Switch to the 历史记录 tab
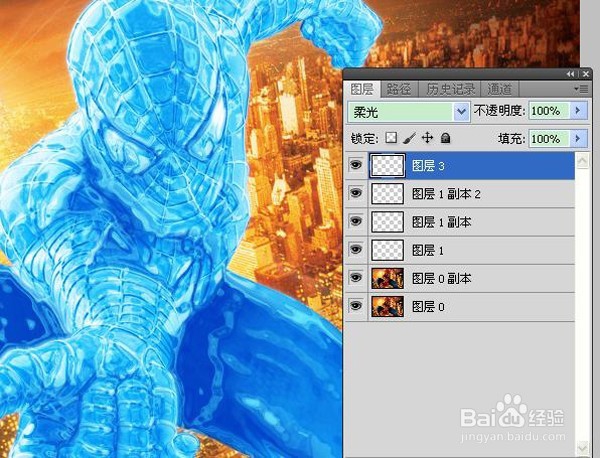The width and height of the screenshot is (600, 458). click(x=450, y=90)
